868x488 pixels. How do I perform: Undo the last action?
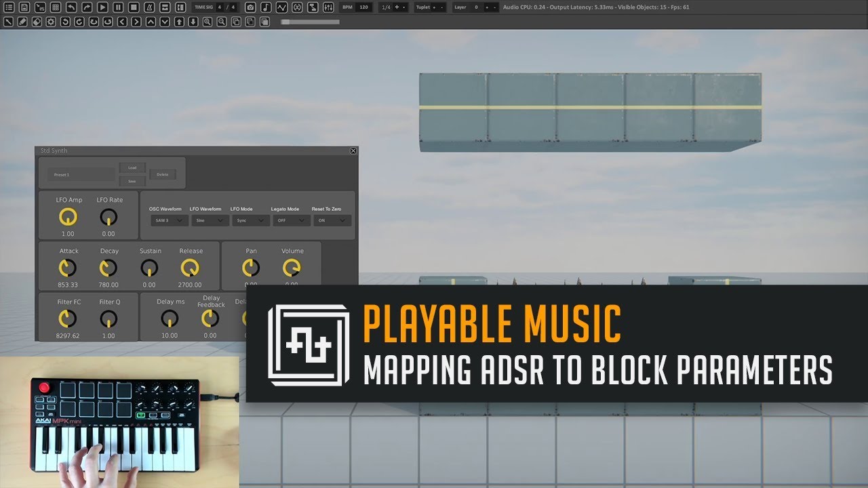71,7
